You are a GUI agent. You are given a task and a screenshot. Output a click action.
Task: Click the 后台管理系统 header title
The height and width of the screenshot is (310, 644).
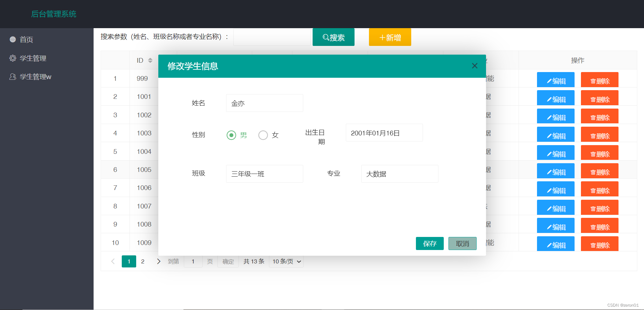(x=54, y=14)
